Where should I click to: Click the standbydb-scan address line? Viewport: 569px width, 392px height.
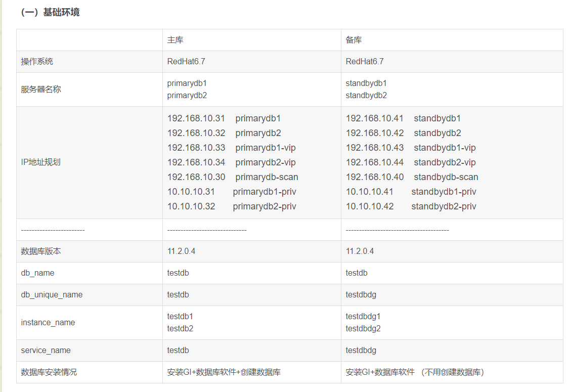click(x=412, y=177)
